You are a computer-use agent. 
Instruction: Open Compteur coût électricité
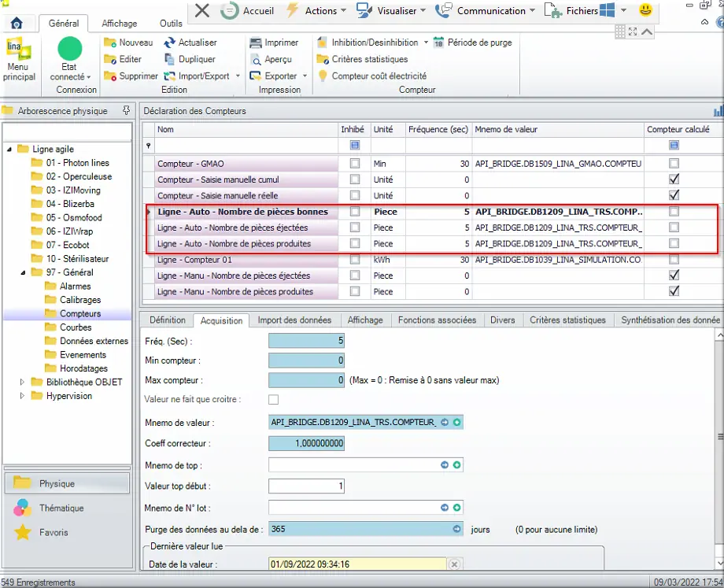click(372, 76)
